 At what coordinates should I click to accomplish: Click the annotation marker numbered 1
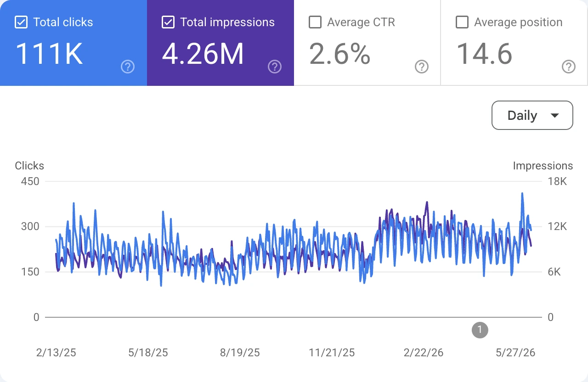coord(480,330)
